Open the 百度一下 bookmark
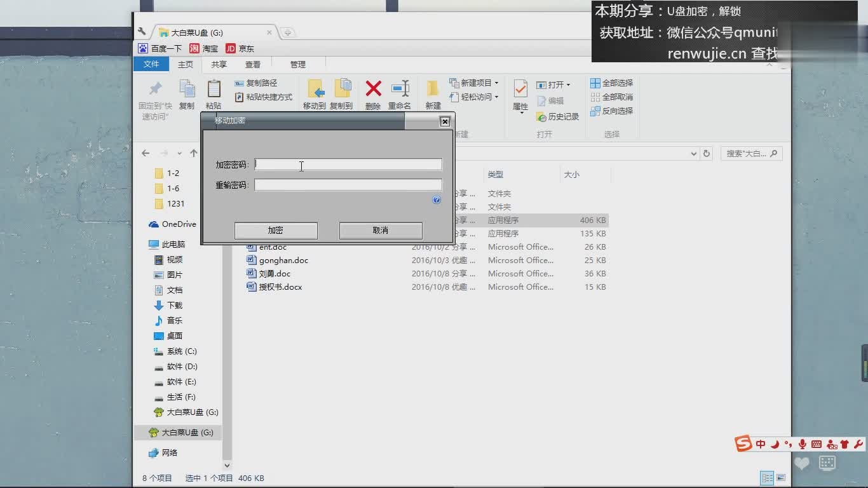 pyautogui.click(x=160, y=48)
